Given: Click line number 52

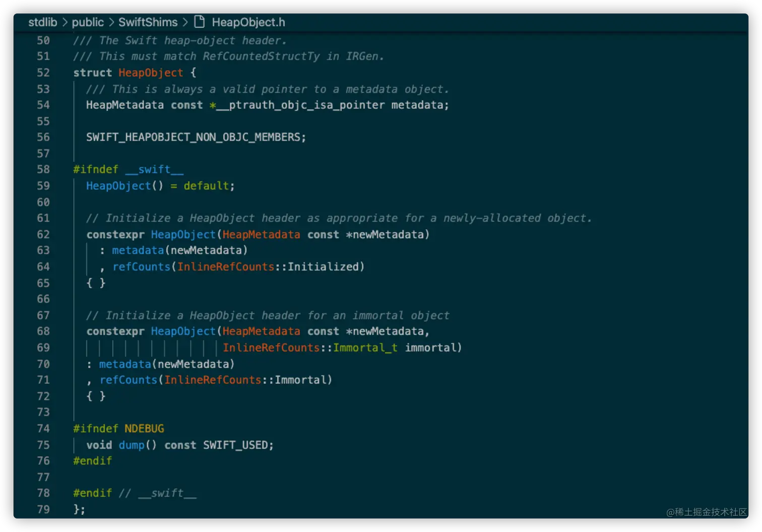Looking at the screenshot, I should tap(43, 73).
